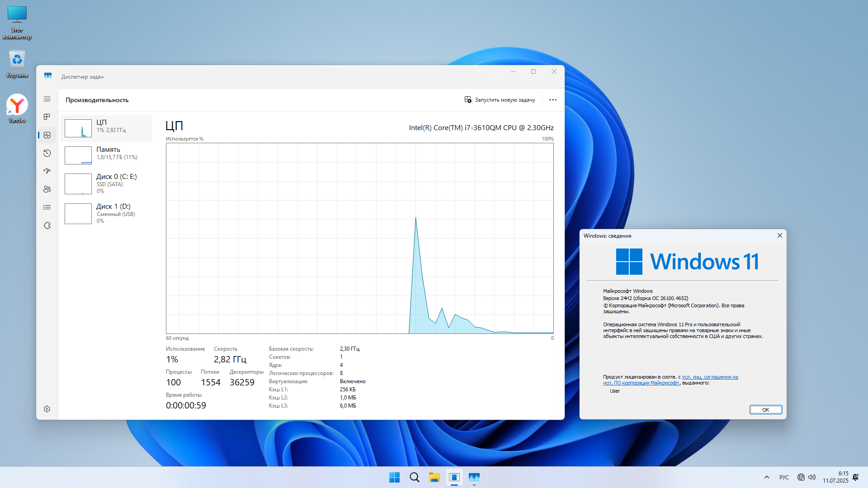Open Users page icon in sidebar
The height and width of the screenshot is (488, 868).
tap(47, 189)
